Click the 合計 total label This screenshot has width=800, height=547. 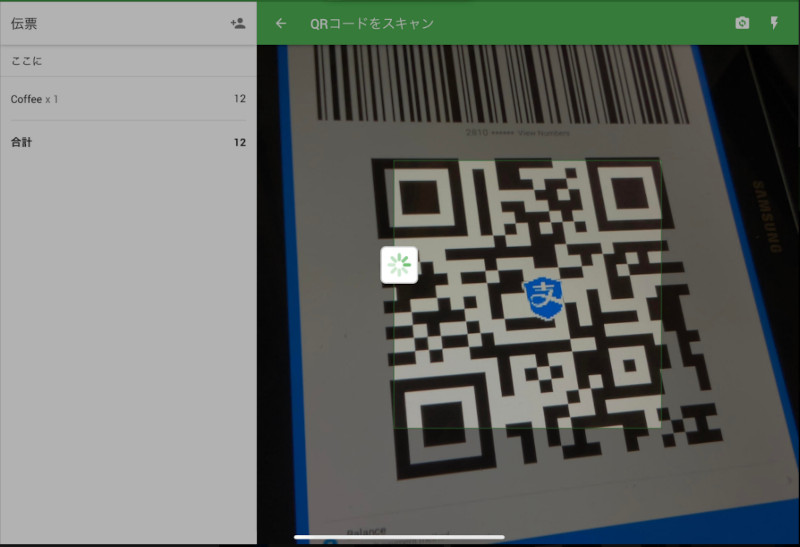coord(21,142)
